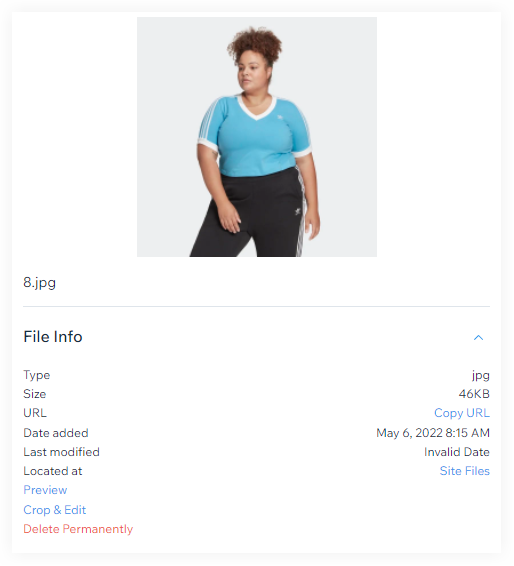The image size is (514, 566).
Task: Select Crop & Edit
Action: coord(55,510)
